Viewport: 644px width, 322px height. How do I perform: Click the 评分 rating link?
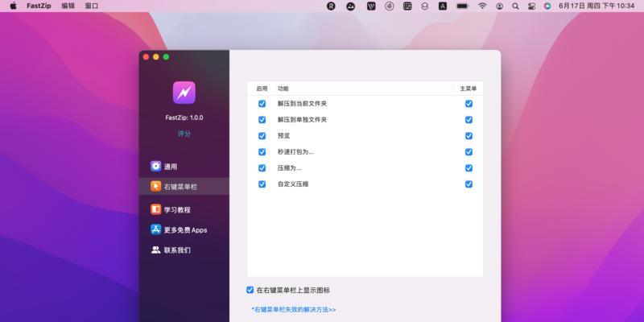(x=184, y=134)
